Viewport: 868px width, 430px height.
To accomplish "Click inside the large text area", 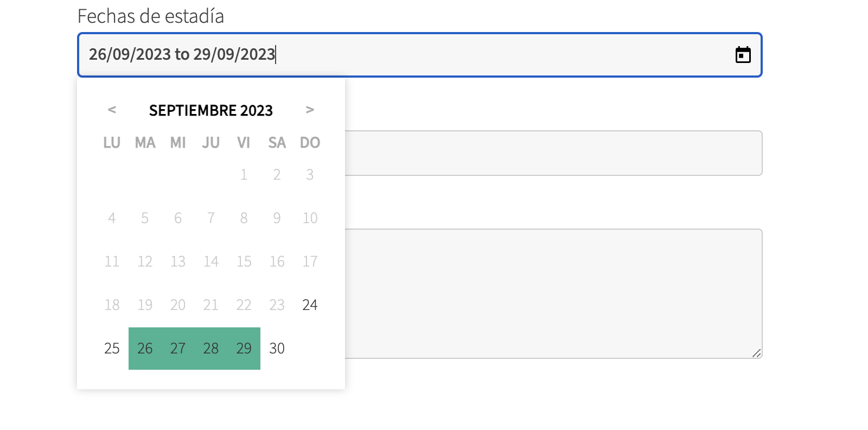I will (553, 294).
